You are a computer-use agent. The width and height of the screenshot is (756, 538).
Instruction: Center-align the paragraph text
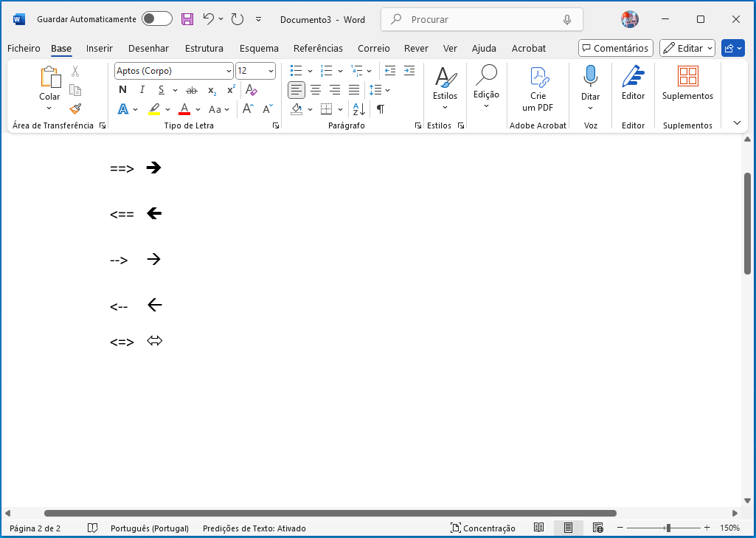(x=316, y=90)
